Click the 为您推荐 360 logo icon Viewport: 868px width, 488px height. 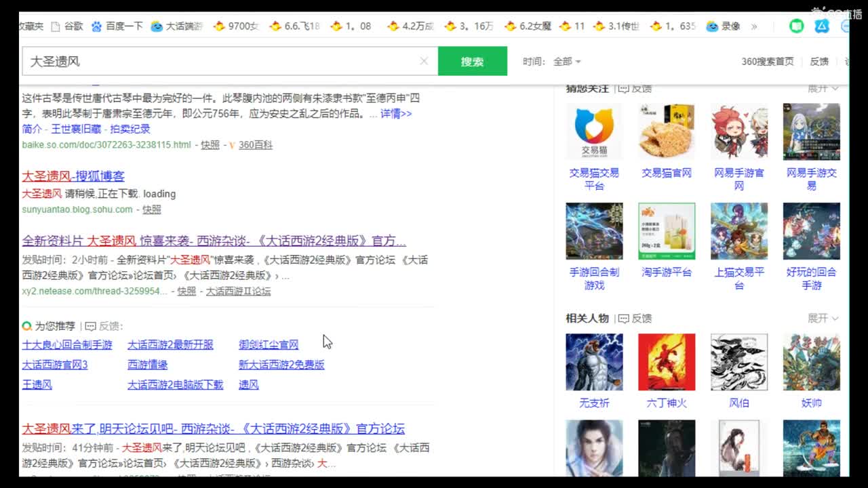click(x=27, y=326)
